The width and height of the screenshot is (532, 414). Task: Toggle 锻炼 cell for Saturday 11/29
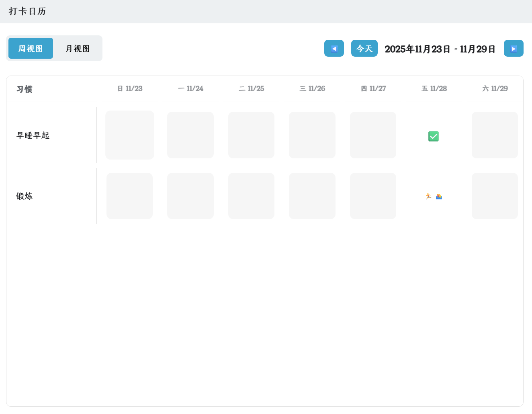pos(495,196)
